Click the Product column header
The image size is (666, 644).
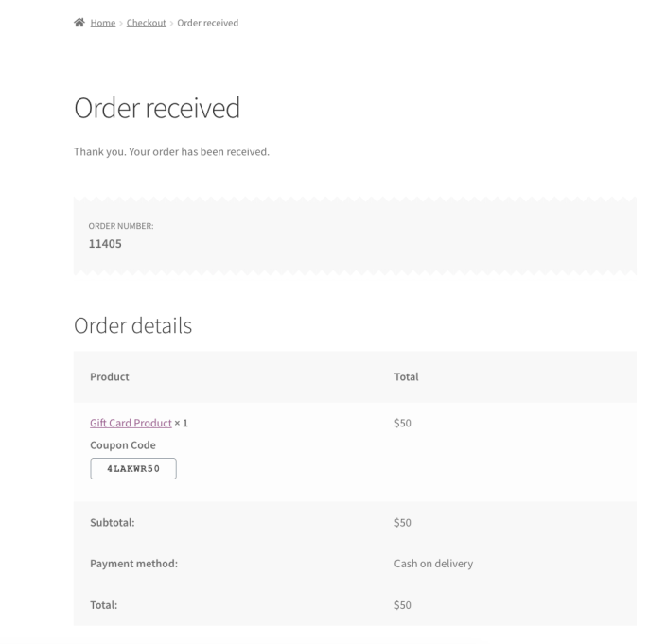tap(109, 376)
